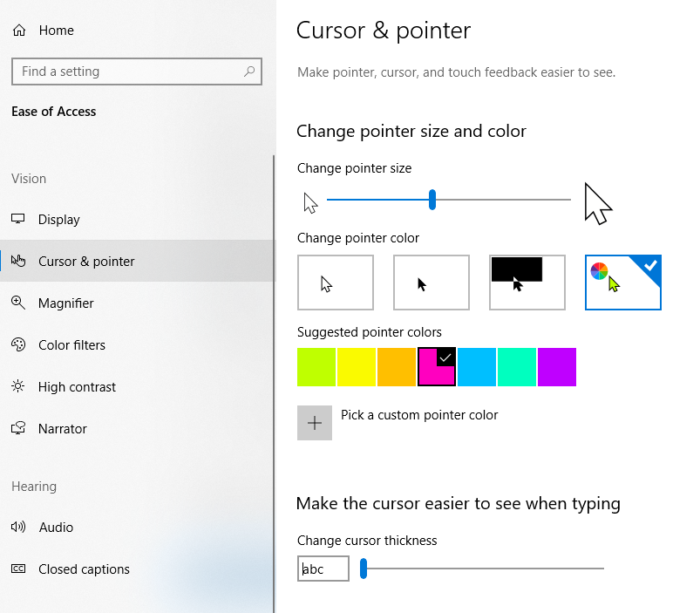Click the Home icon at the top

(17, 29)
